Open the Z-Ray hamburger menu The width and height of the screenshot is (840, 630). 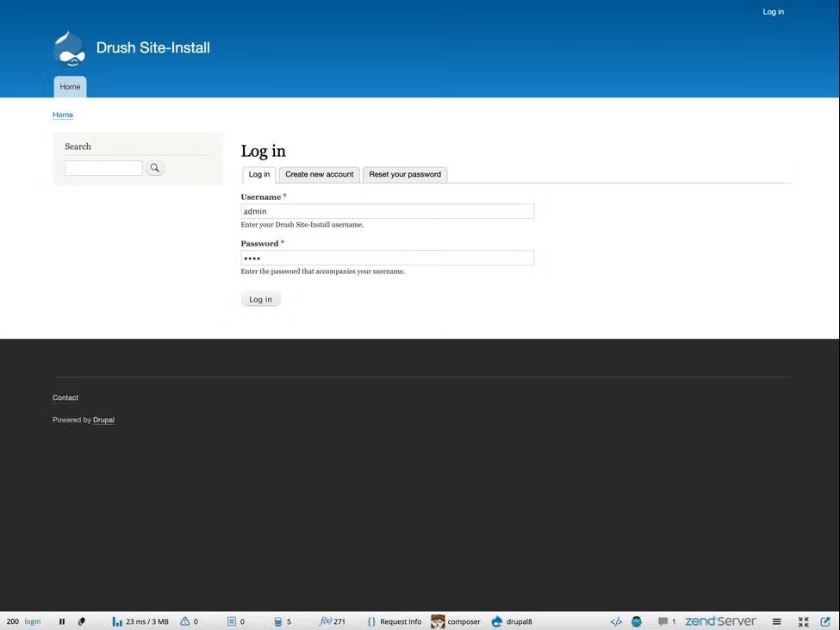tap(776, 621)
